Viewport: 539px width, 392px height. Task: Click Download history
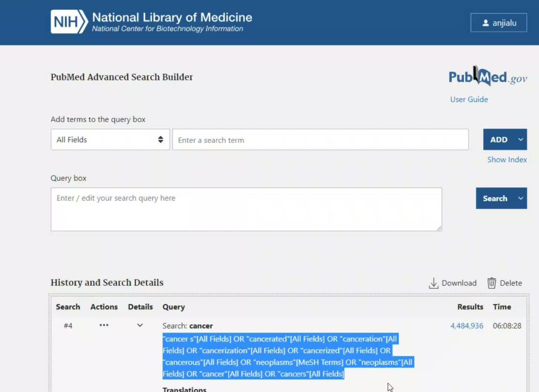coord(453,283)
